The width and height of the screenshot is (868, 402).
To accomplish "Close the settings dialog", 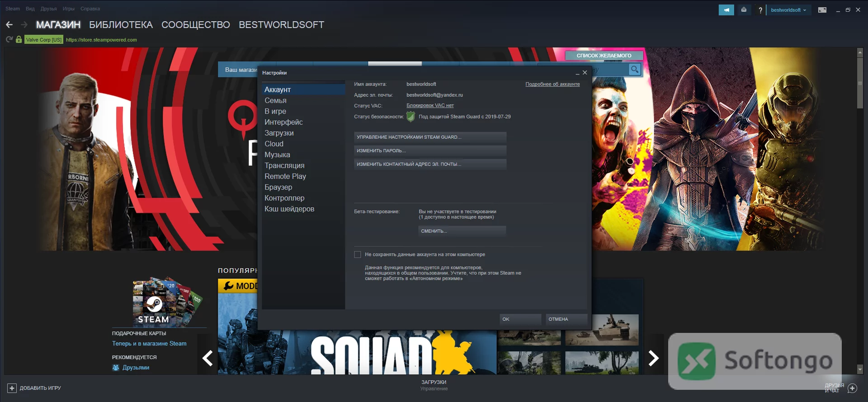I will (x=585, y=72).
